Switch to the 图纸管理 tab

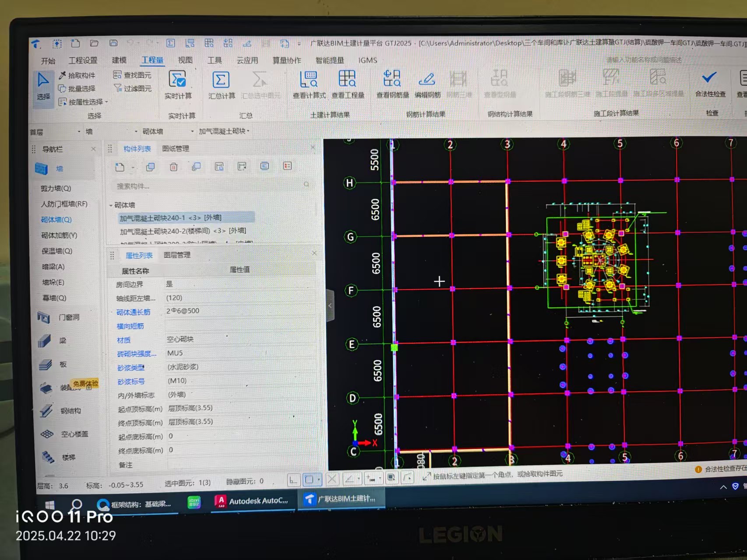point(176,148)
